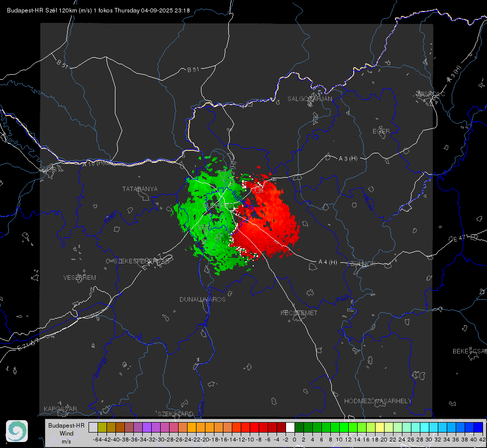Click the swirl logo icon beside the legend
The width and height of the screenshot is (487, 448).
coord(17,431)
